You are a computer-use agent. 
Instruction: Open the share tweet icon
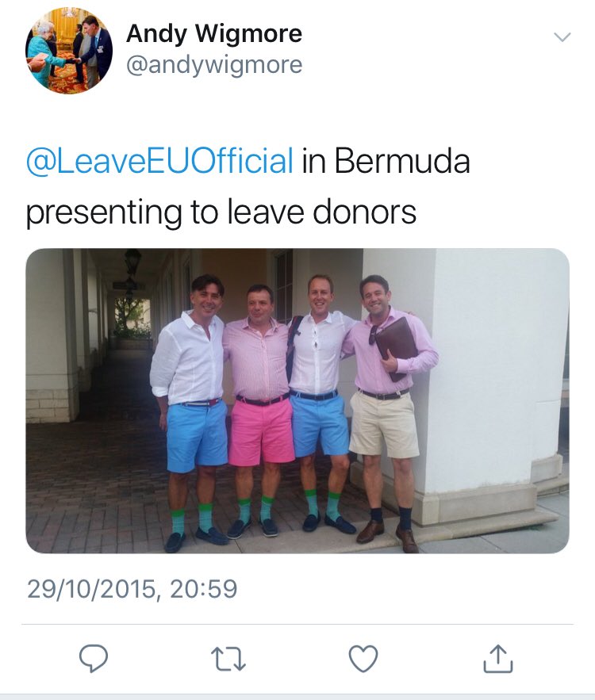click(498, 658)
